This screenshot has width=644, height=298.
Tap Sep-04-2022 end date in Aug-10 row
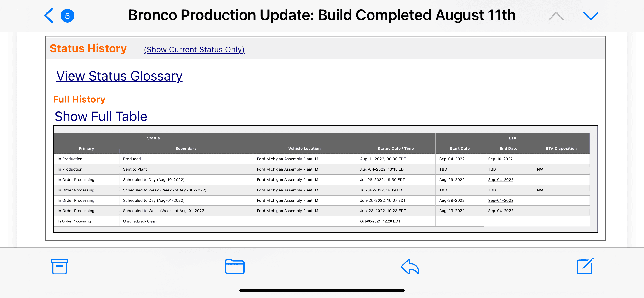(x=500, y=180)
